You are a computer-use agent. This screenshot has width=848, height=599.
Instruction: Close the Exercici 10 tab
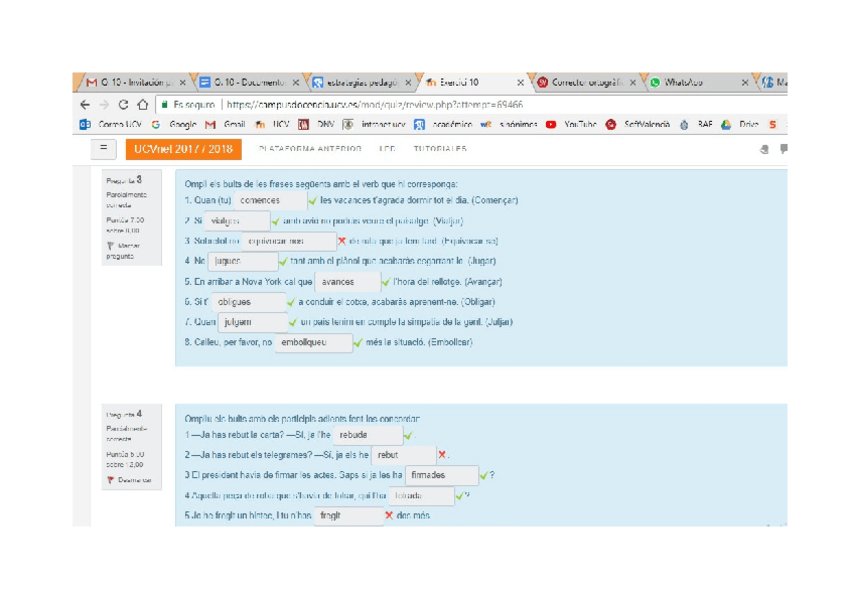pos(520,83)
